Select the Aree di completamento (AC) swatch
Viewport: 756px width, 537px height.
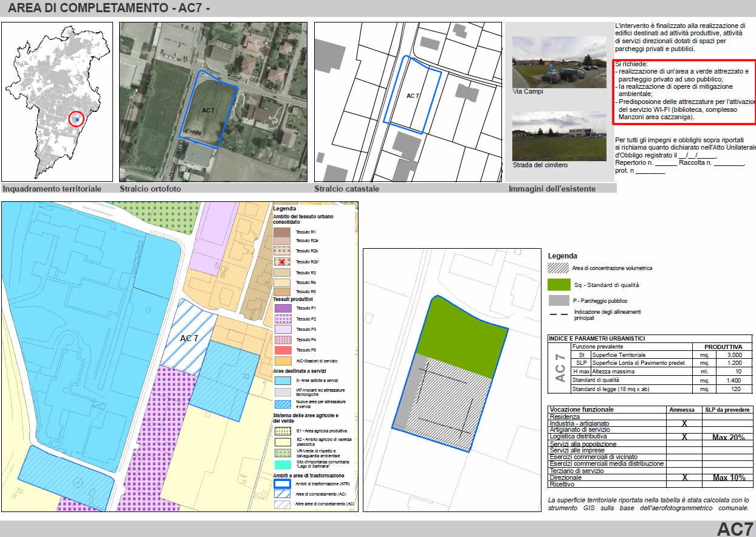[283, 494]
